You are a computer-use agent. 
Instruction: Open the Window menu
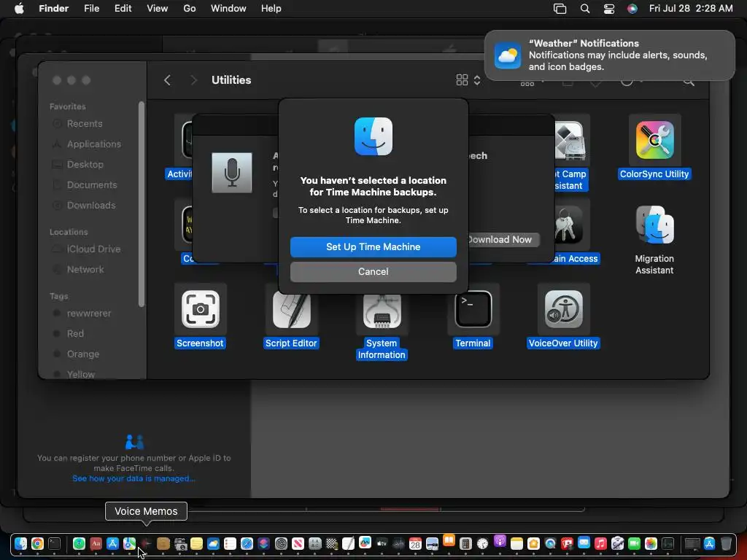coord(228,9)
